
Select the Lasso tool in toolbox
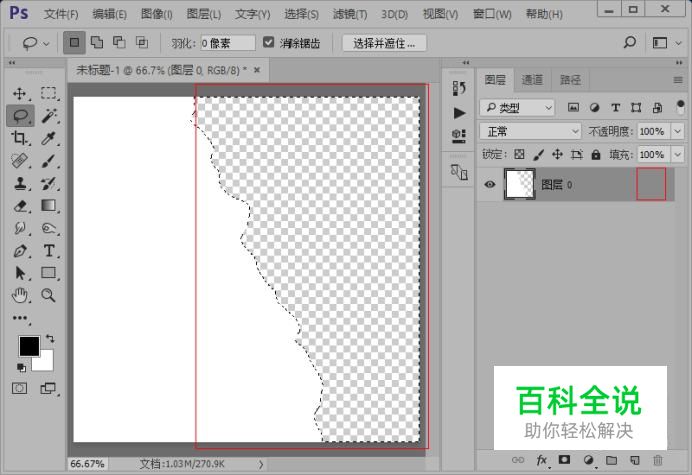coord(20,116)
